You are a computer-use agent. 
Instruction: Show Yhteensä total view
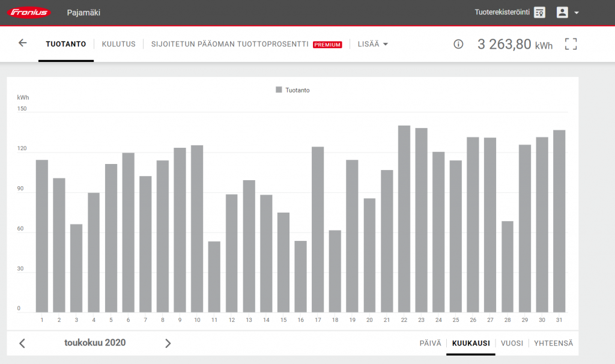coord(553,344)
